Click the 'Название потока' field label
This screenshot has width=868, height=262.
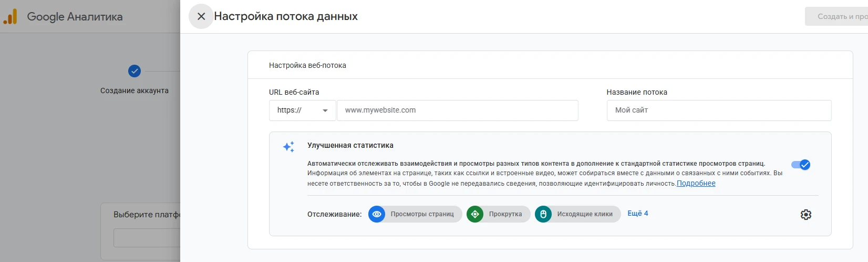(x=637, y=92)
